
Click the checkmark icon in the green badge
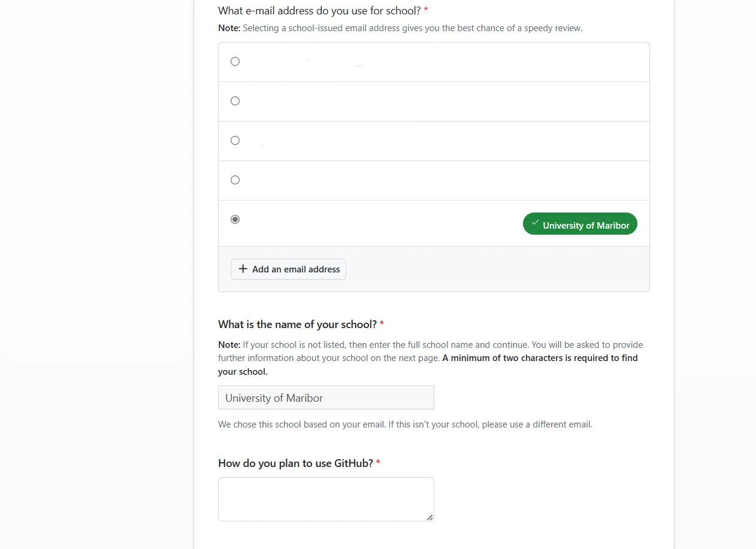pos(535,223)
